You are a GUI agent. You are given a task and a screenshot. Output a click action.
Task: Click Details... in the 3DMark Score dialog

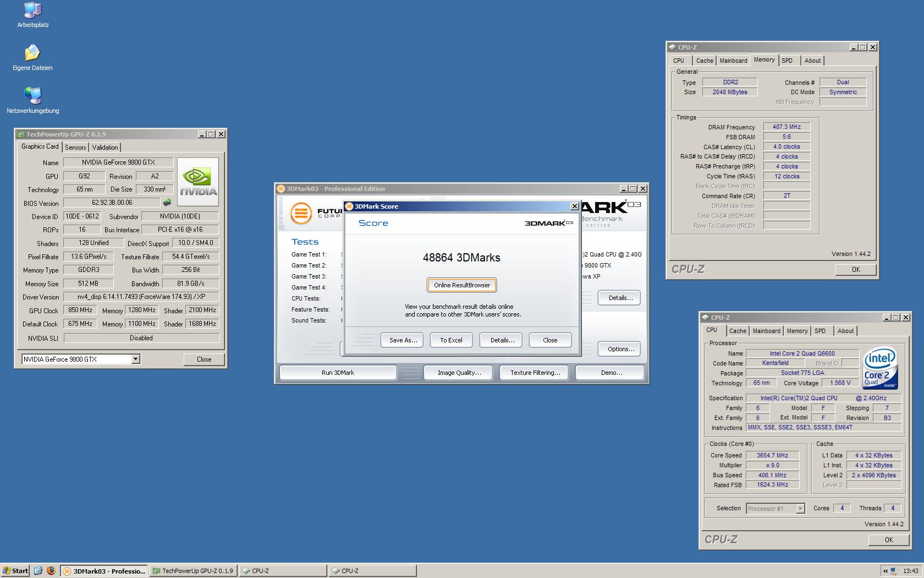click(x=502, y=340)
